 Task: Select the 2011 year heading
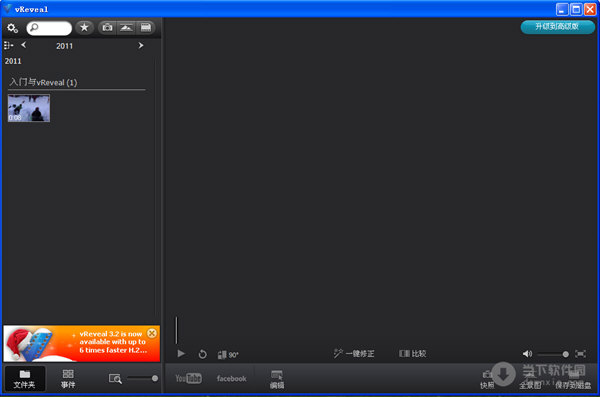13,61
